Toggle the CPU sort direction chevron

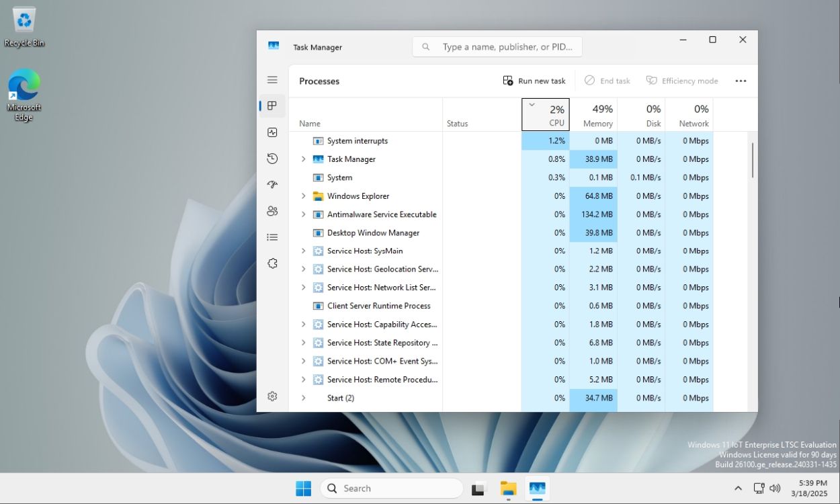pyautogui.click(x=532, y=105)
